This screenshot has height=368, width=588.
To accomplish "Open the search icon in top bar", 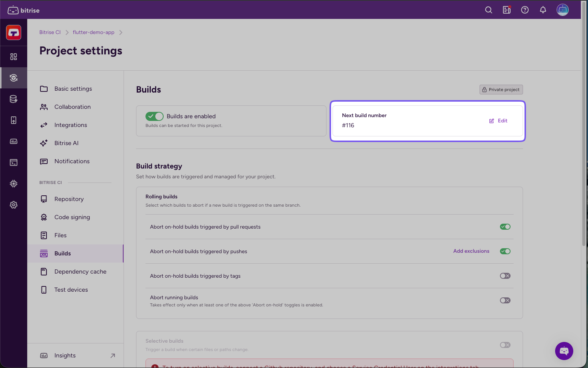I will pos(489,10).
